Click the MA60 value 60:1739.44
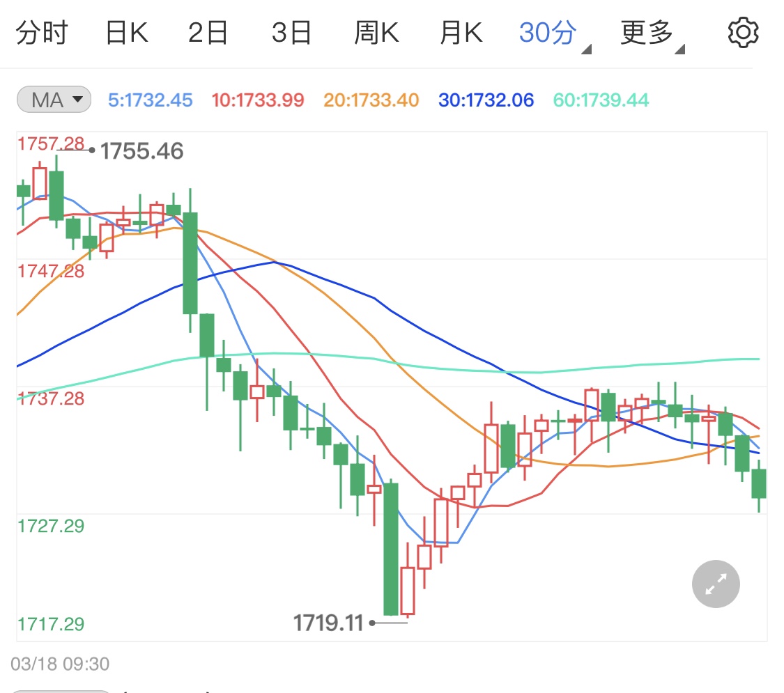 pyautogui.click(x=601, y=100)
